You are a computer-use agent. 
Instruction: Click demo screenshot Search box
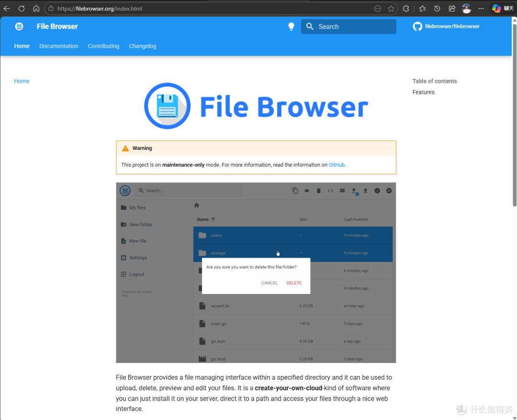coord(189,191)
